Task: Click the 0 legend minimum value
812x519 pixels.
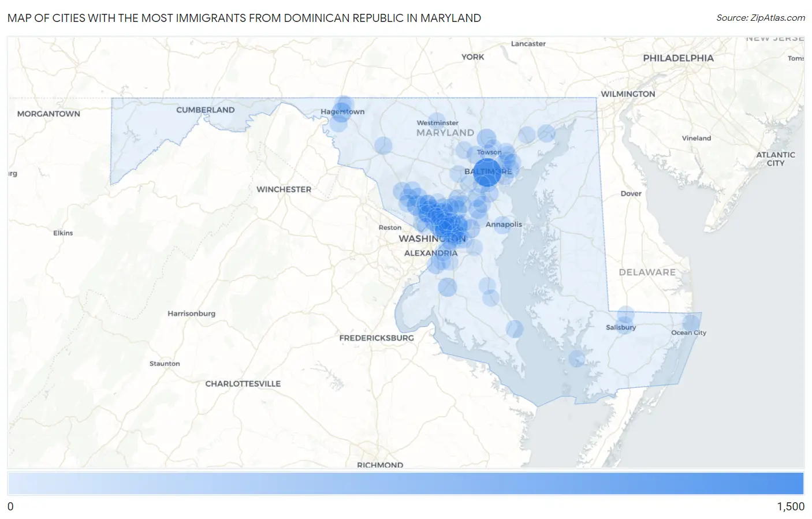Action: 10,506
